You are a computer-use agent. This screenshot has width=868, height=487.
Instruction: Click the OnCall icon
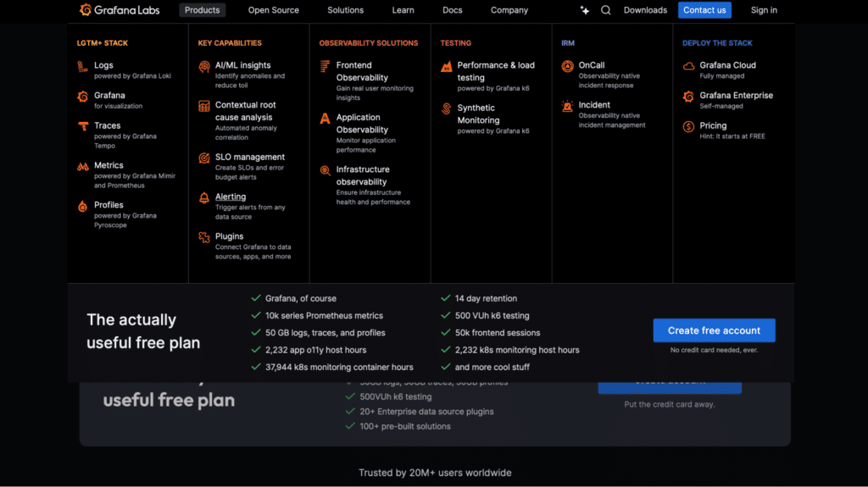click(x=567, y=66)
